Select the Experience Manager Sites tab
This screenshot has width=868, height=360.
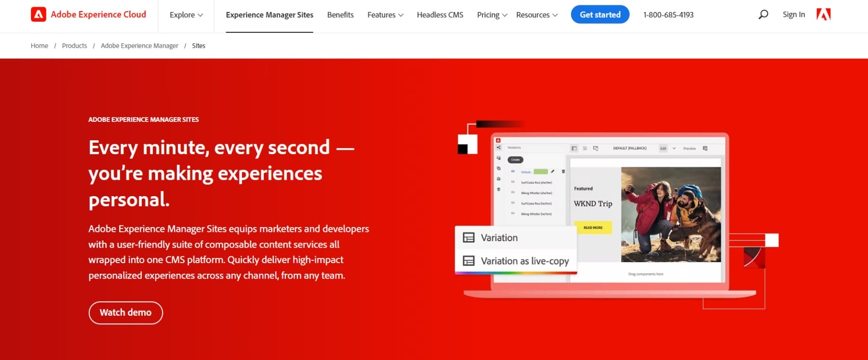270,15
